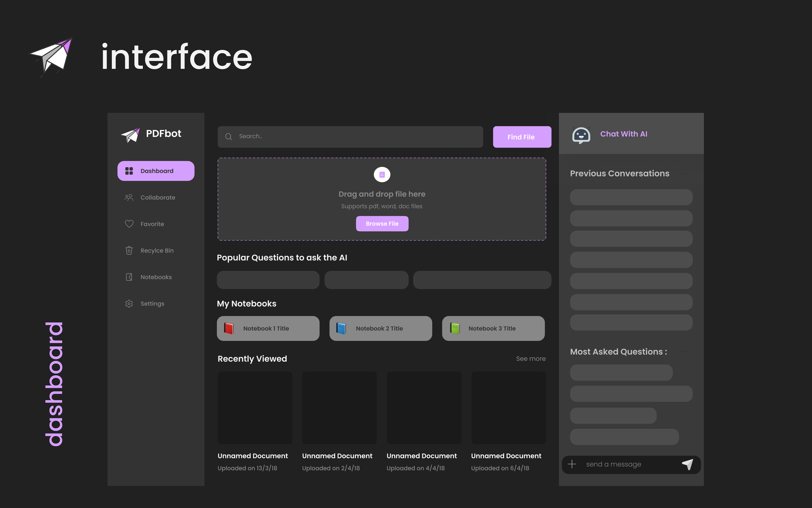Viewport: 812px width, 508px height.
Task: Click the Collaborate people icon
Action: (x=129, y=197)
